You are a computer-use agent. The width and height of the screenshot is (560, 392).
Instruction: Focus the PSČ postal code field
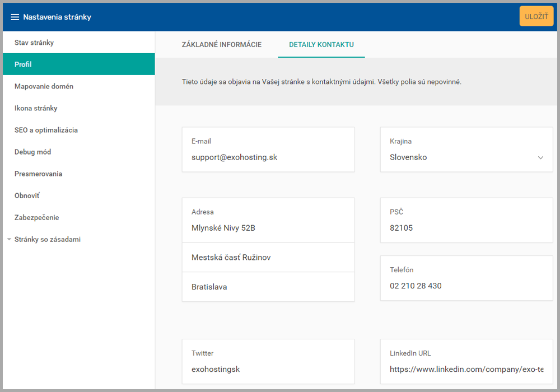coord(466,228)
